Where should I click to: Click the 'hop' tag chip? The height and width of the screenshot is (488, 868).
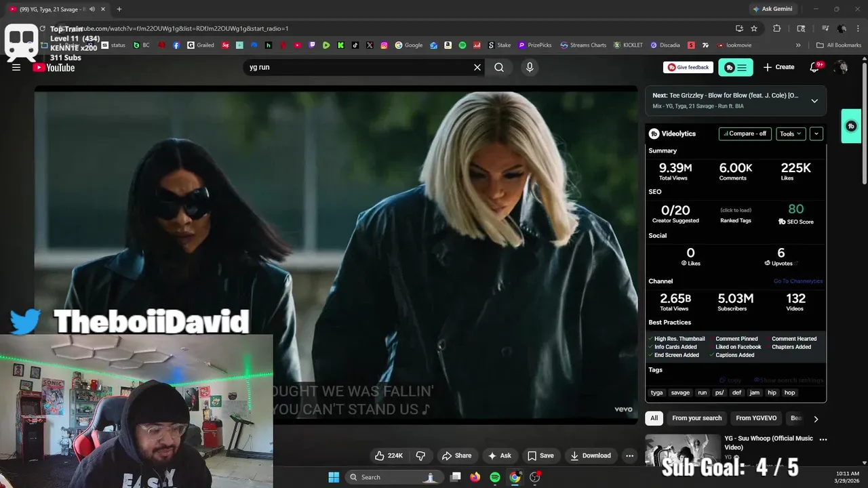pos(790,392)
